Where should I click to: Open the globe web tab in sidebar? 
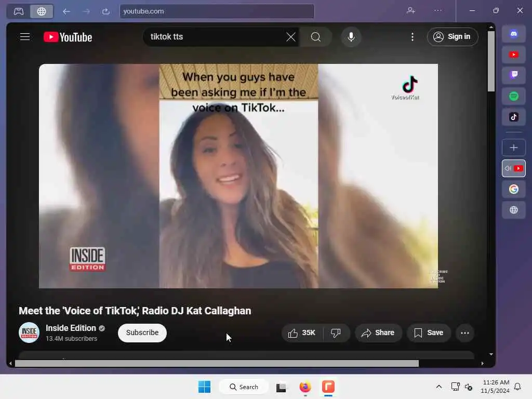point(514,210)
